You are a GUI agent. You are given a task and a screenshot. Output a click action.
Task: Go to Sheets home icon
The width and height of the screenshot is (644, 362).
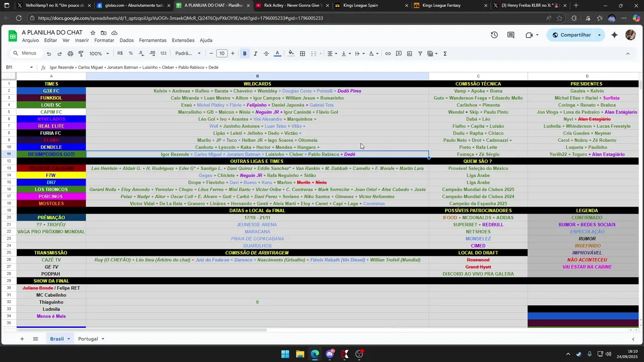pyautogui.click(x=13, y=36)
